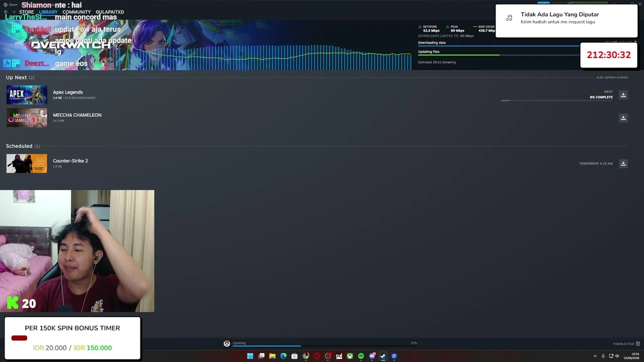The width and height of the screenshot is (644, 362).
Task: Start MECCHA CHAMELEON download now
Action: 623,118
